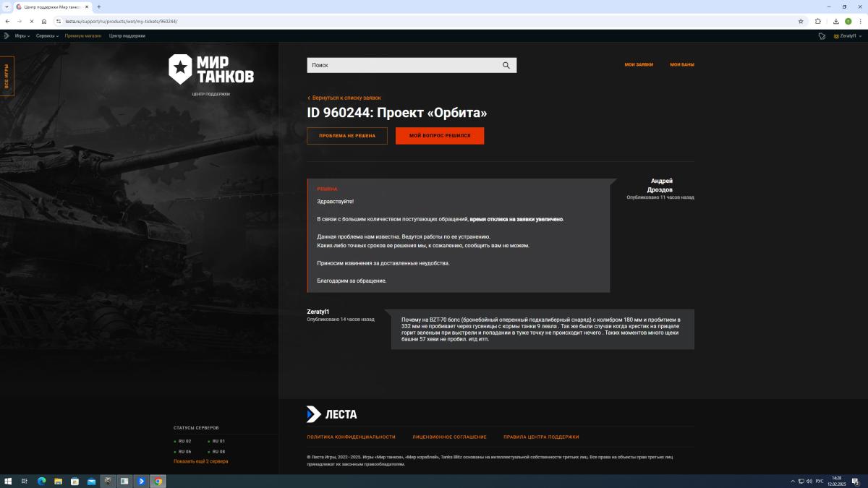Click the ticket title ID 960244
868x488 pixels.
click(397, 114)
